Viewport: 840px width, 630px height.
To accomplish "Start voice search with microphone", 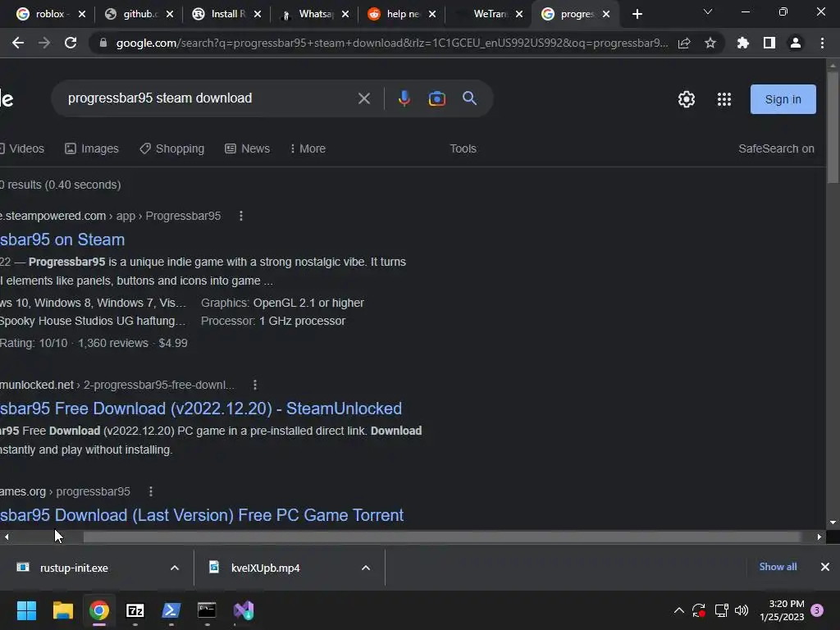I will point(404,98).
